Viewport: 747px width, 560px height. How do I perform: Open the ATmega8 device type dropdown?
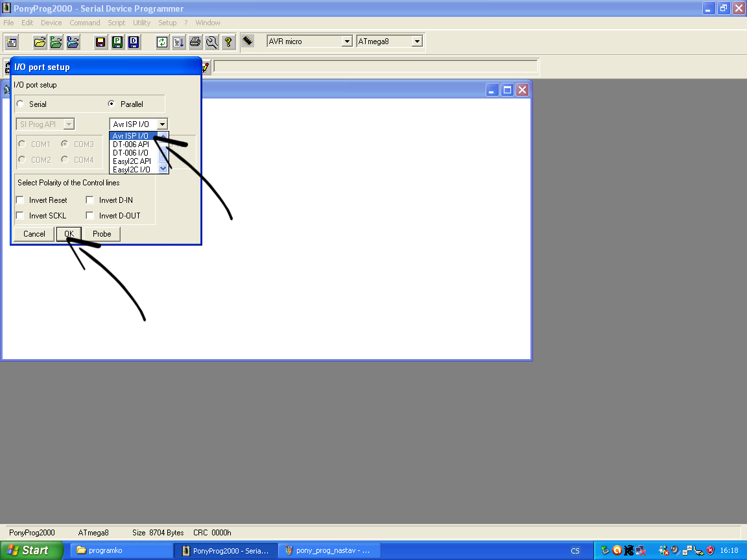(x=417, y=41)
